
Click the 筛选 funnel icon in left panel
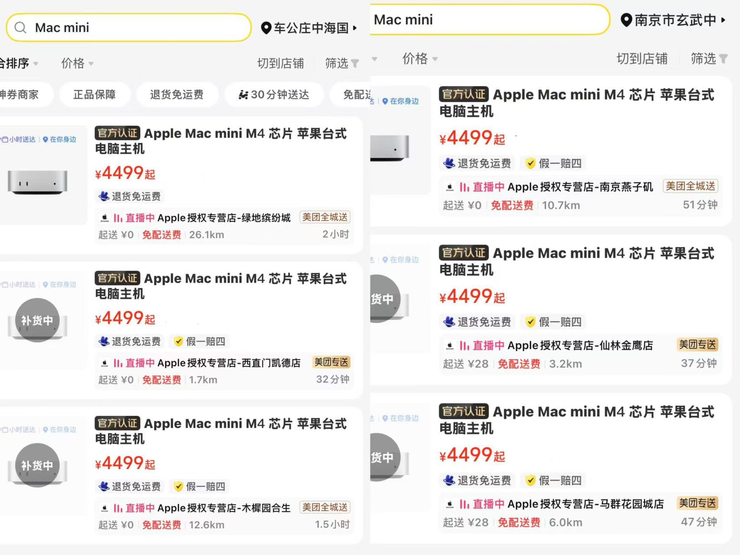(355, 63)
